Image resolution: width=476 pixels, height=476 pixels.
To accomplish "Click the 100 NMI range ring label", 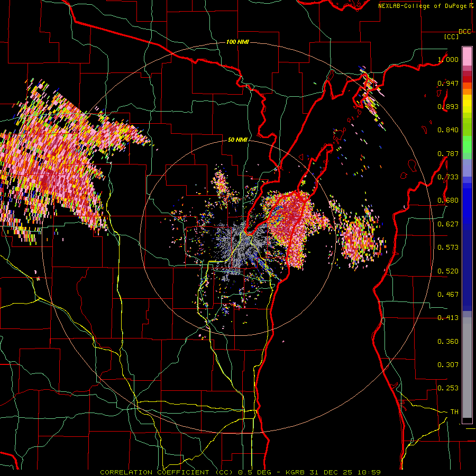I will [x=237, y=42].
